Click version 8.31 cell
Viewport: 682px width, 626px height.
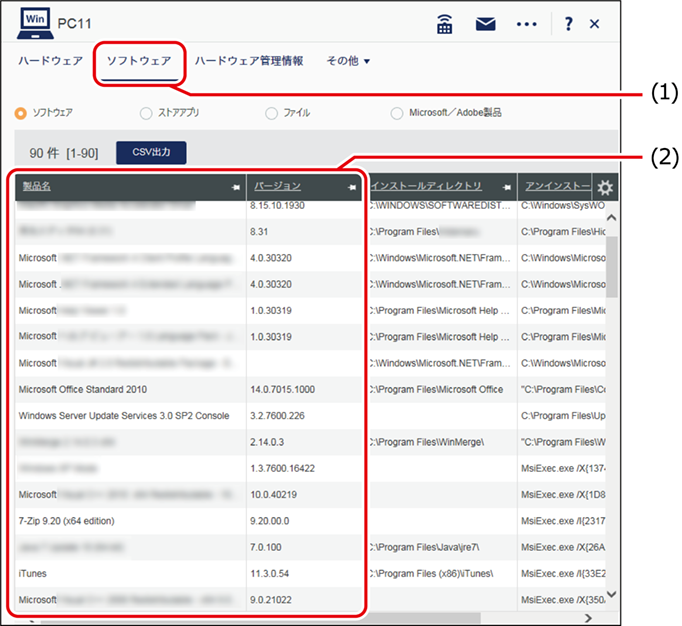click(304, 231)
